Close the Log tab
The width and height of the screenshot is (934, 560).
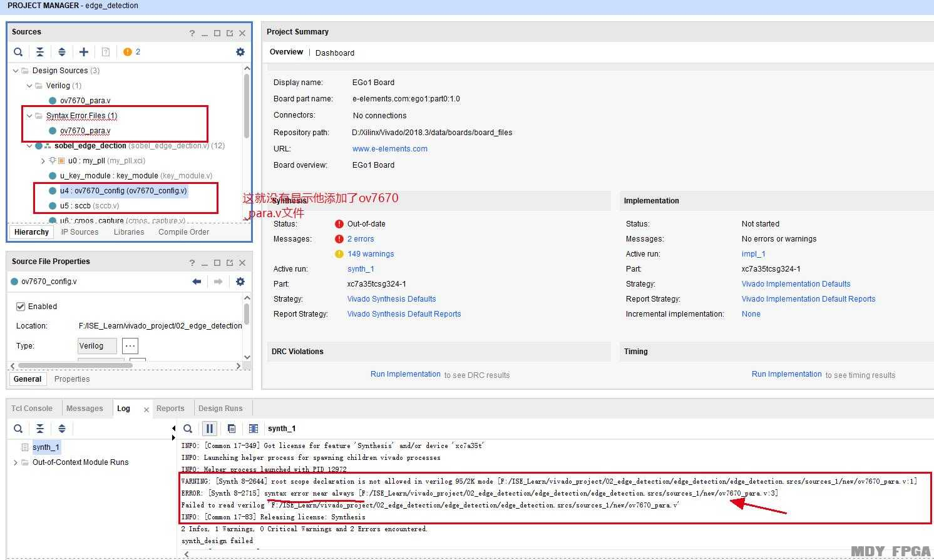coord(146,410)
